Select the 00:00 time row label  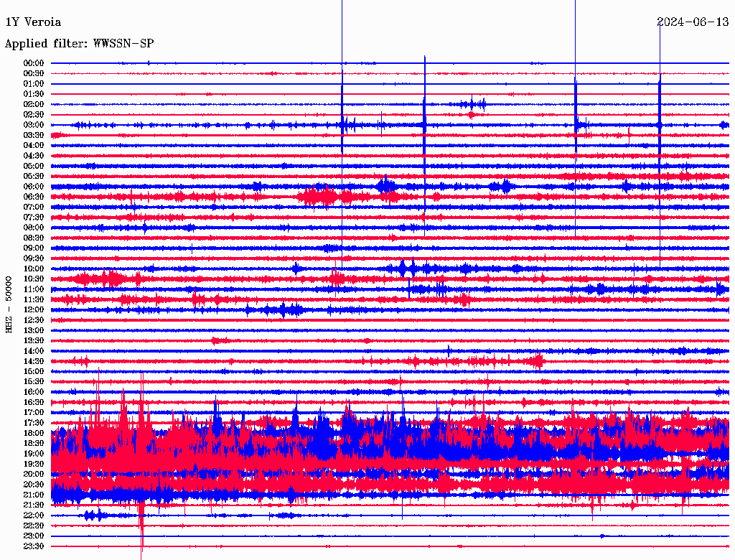[34, 63]
